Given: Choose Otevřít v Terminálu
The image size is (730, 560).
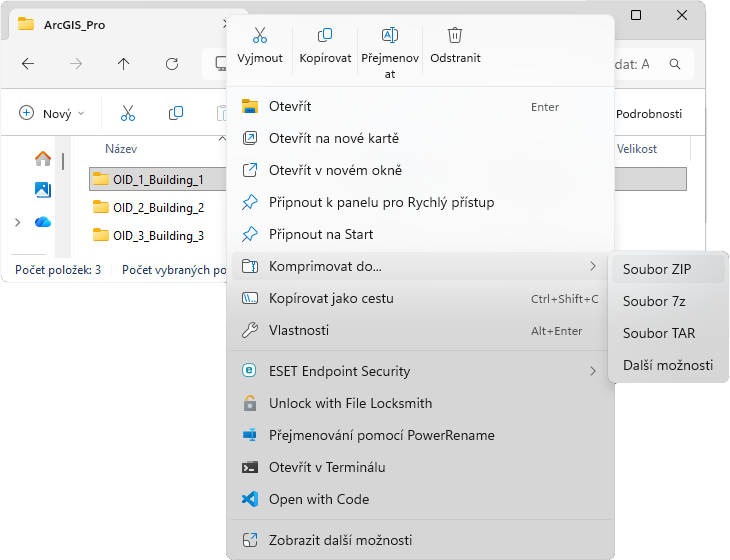Looking at the screenshot, I should [420, 467].
